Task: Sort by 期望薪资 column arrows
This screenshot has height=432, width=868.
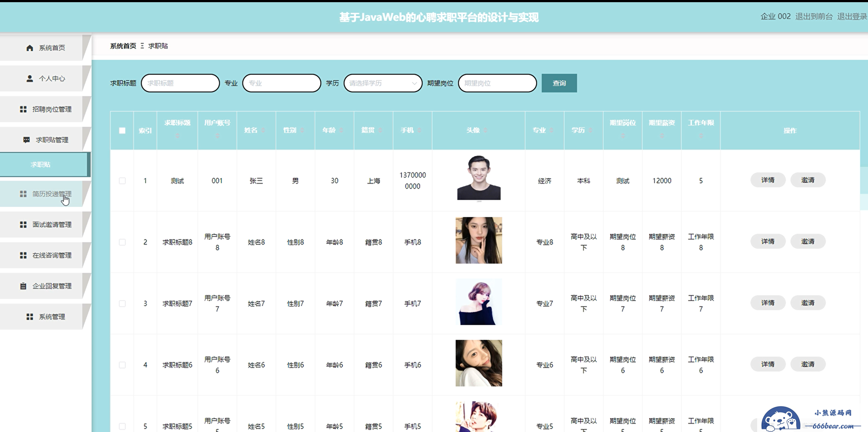Action: [x=662, y=135]
